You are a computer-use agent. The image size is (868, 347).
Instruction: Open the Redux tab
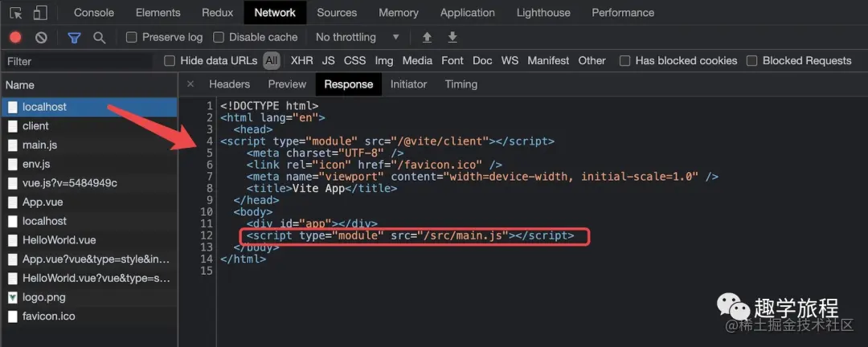pos(218,13)
